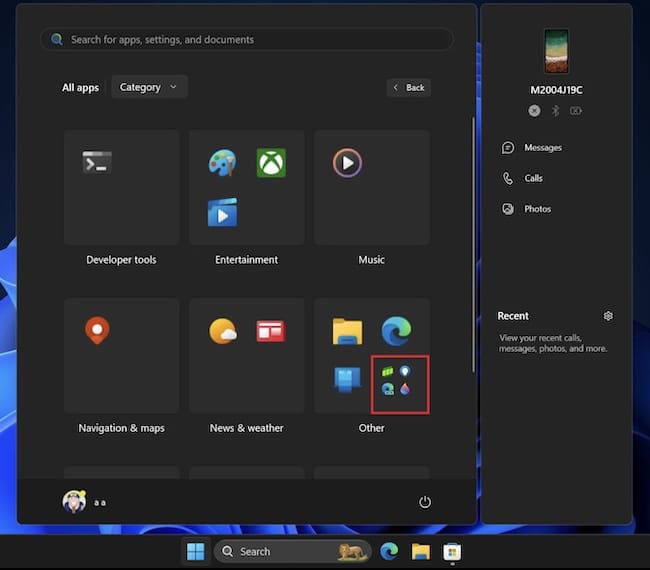Click the phone Bluetooth status icon
650x570 pixels.
point(555,111)
